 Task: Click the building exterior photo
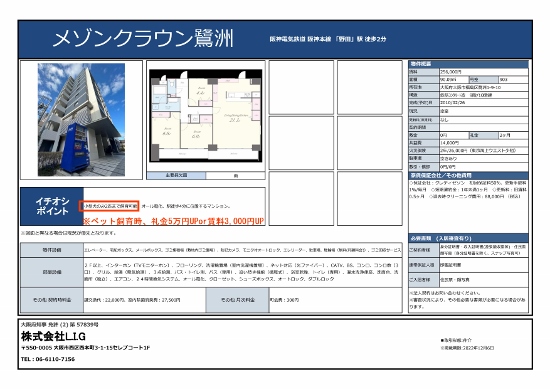point(81,120)
